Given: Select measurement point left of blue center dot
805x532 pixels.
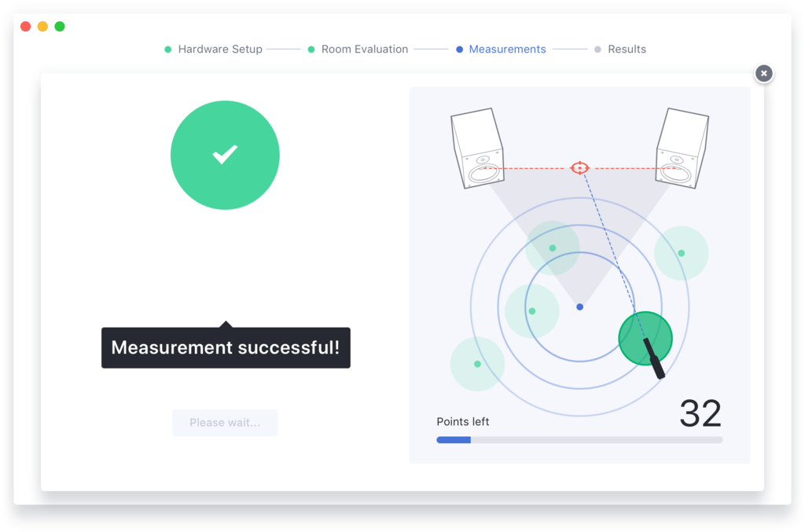Looking at the screenshot, I should (x=532, y=311).
